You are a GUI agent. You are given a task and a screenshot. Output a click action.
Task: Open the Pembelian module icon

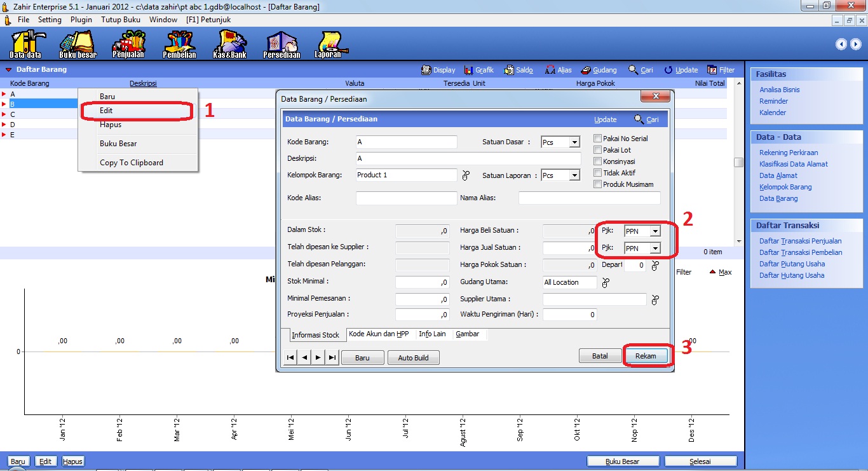tap(180, 44)
